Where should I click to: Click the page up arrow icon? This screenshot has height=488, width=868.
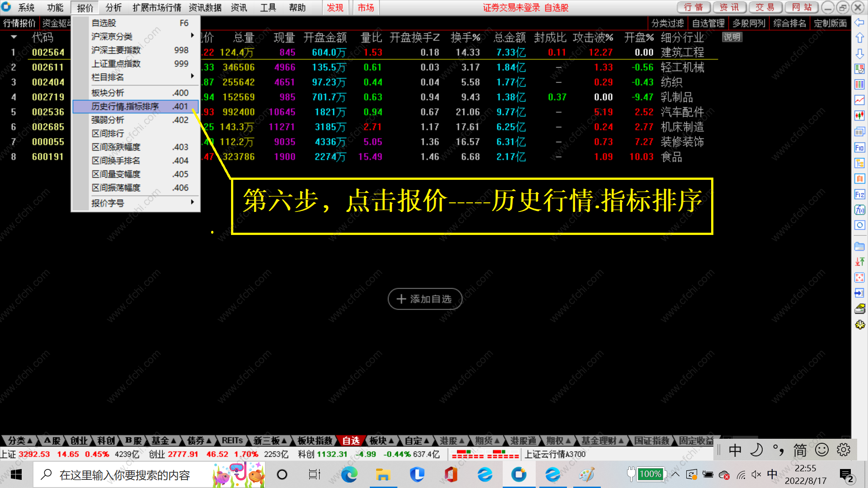859,38
